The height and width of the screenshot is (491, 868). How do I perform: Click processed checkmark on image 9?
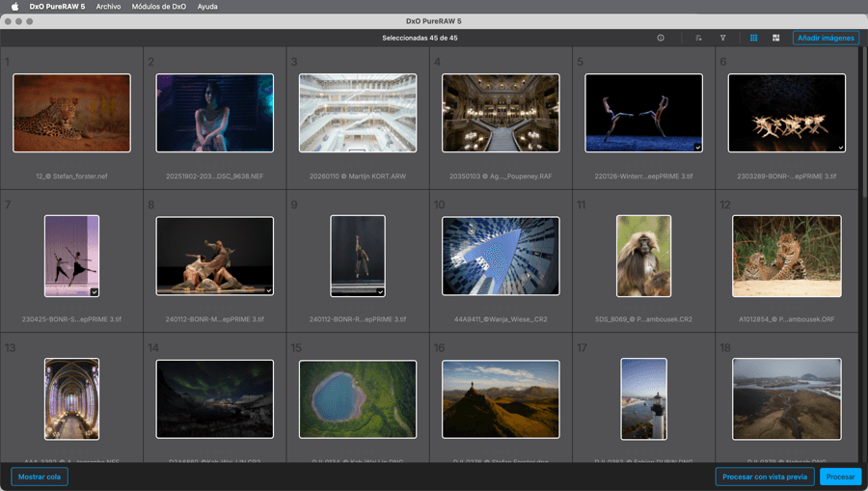(x=380, y=291)
